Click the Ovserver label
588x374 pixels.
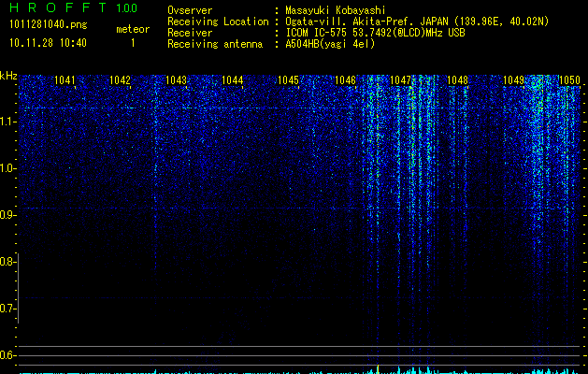click(190, 10)
